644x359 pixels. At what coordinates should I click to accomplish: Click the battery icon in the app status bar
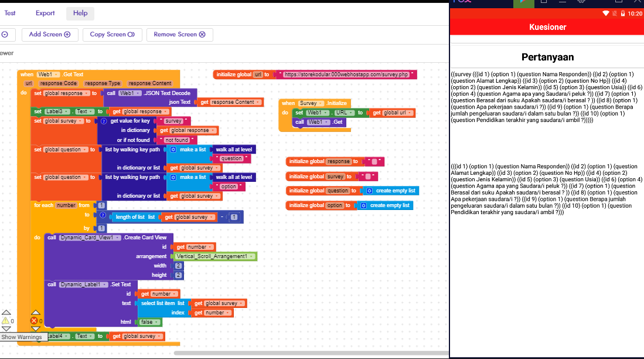pyautogui.click(x=623, y=13)
